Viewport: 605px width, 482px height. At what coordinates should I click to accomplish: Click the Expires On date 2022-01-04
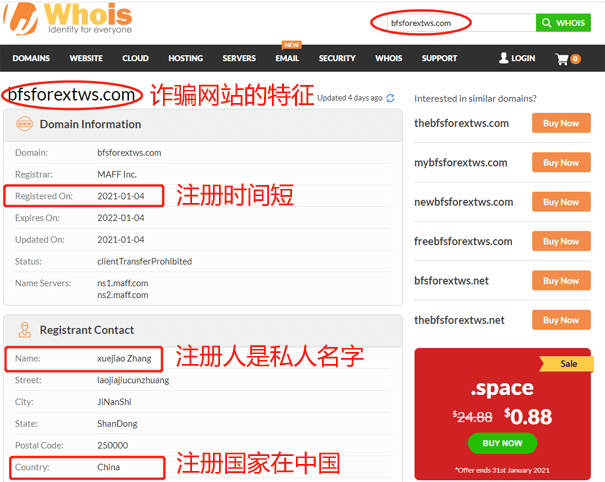[121, 218]
